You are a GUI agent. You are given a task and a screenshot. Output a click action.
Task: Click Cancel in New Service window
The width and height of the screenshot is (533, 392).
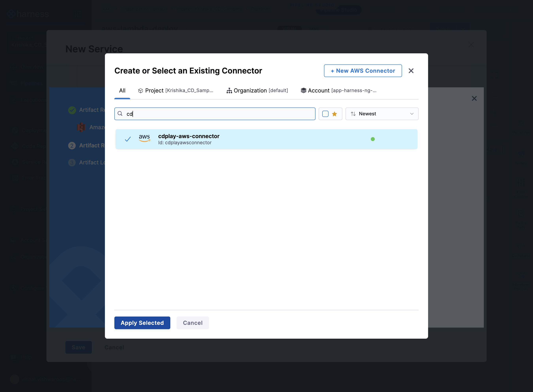click(x=114, y=347)
